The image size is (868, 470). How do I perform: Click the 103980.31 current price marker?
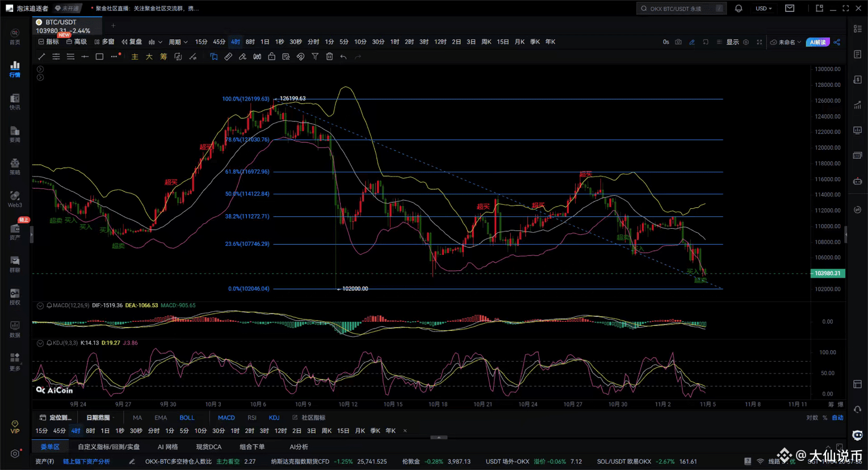827,274
